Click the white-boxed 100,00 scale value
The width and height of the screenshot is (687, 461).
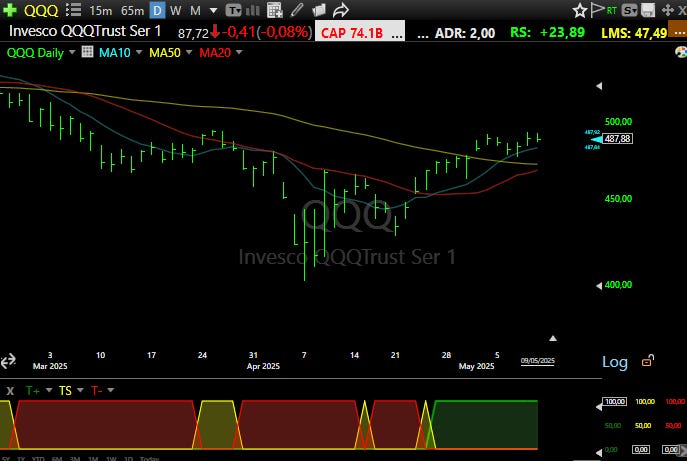(615, 401)
